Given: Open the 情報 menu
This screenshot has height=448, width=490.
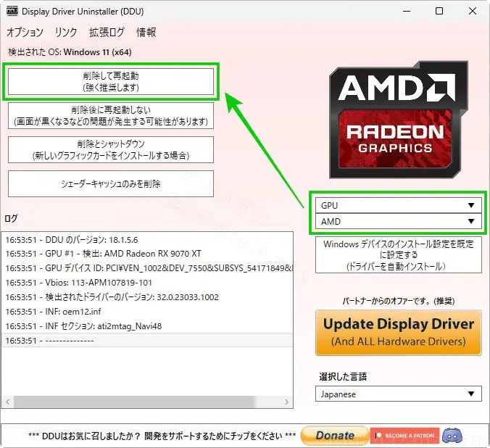Looking at the screenshot, I should [x=146, y=32].
